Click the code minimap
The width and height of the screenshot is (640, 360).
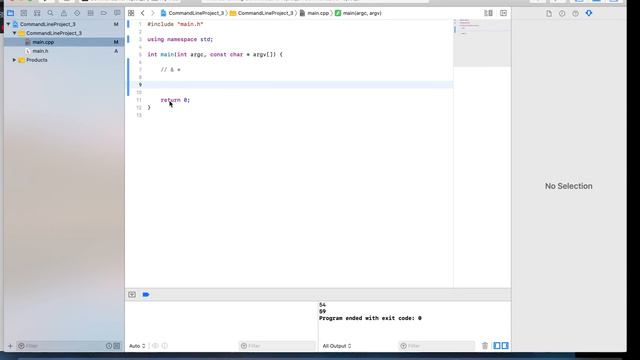pos(482,42)
